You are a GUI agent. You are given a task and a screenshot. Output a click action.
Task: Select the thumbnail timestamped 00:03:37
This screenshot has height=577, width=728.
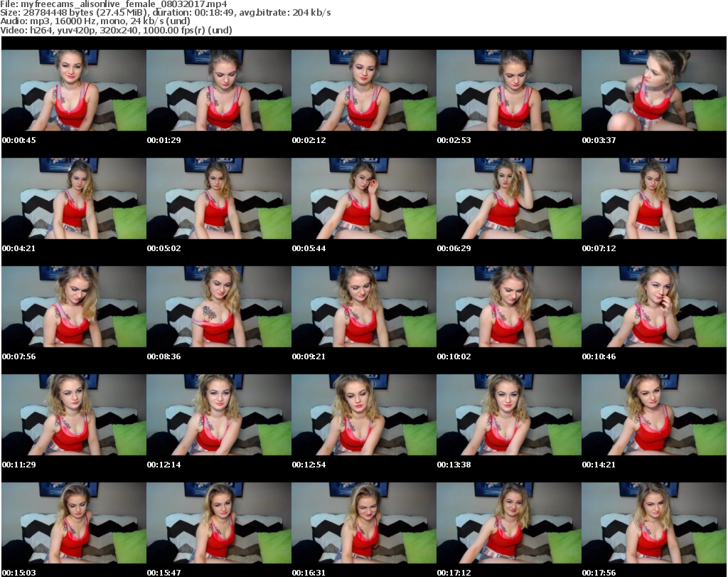click(654, 90)
